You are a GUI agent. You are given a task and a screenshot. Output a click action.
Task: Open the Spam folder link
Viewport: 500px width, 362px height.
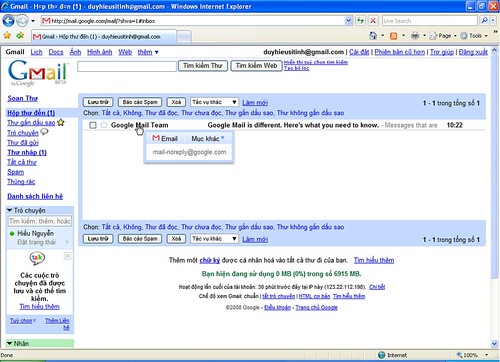16,172
